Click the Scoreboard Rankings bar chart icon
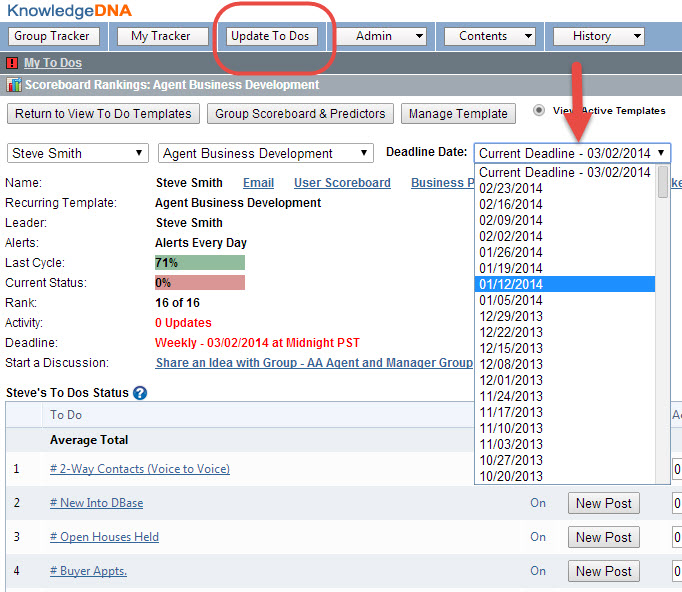 coord(14,85)
